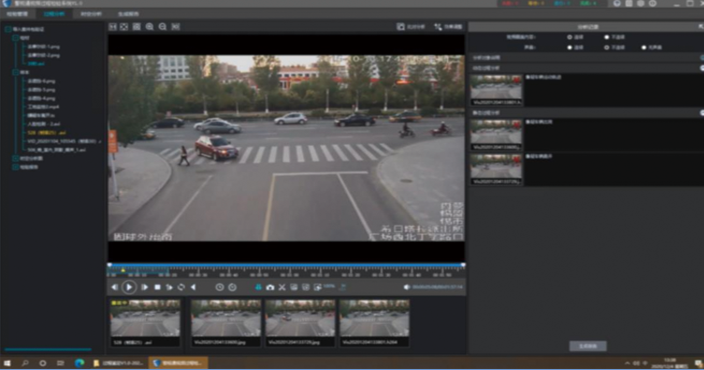Select the middle radio option in the second settings row

coord(607,47)
